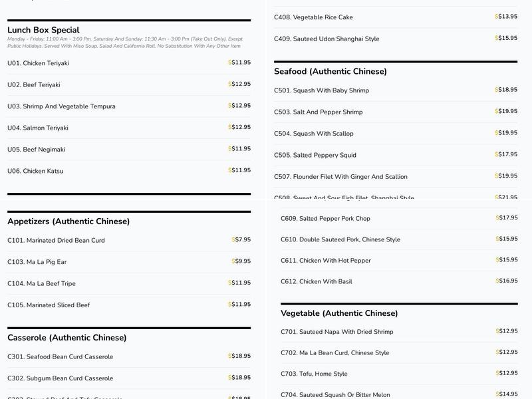Open U02. Beef Teriyaki item
This screenshot has width=532, height=399.
pyautogui.click(x=34, y=84)
